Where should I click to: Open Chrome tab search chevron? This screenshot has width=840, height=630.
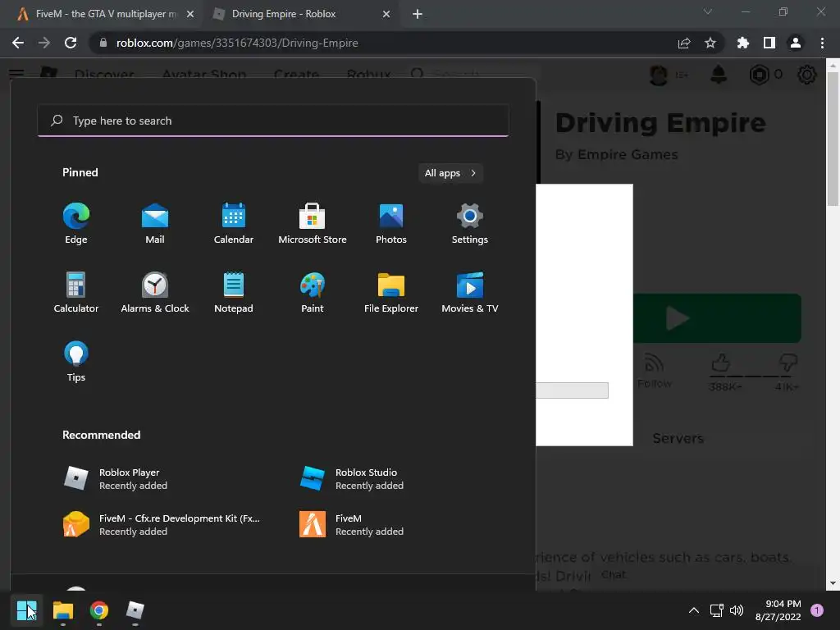tap(708, 11)
